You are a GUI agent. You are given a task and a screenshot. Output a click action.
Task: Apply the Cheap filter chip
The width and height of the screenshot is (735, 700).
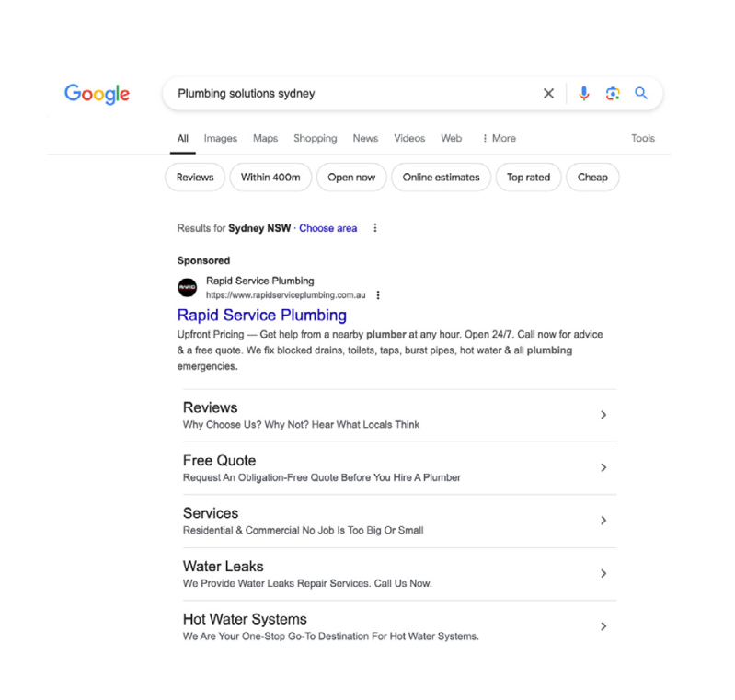[592, 178]
